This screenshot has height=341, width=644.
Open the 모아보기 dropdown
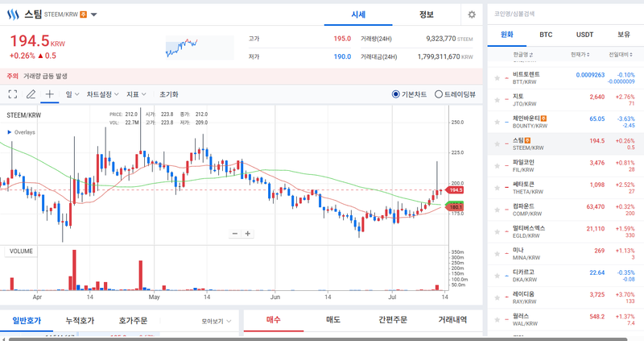click(x=217, y=322)
